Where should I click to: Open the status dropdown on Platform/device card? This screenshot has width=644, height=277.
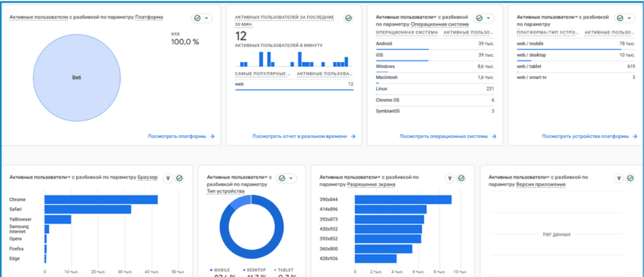(629, 18)
